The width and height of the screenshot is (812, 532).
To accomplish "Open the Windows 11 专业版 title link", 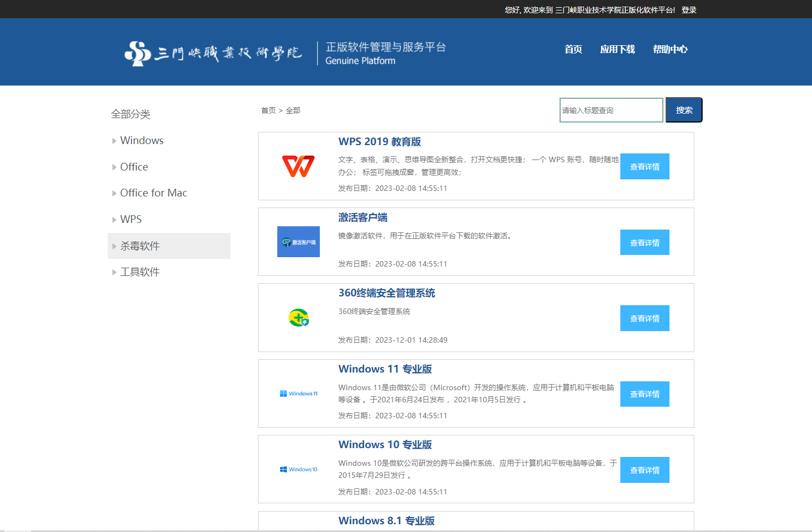I will [385, 369].
